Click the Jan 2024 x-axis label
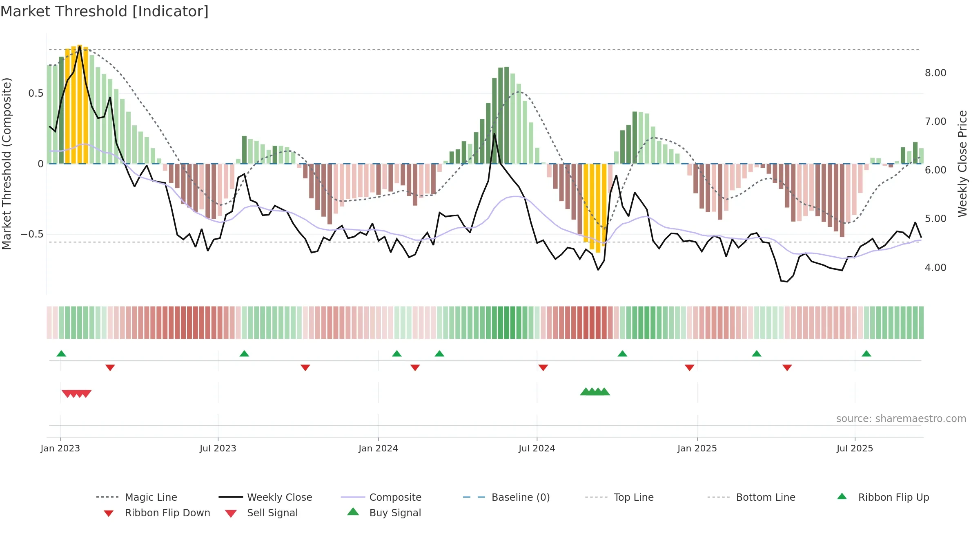Image resolution: width=980 pixels, height=551 pixels. pyautogui.click(x=379, y=448)
